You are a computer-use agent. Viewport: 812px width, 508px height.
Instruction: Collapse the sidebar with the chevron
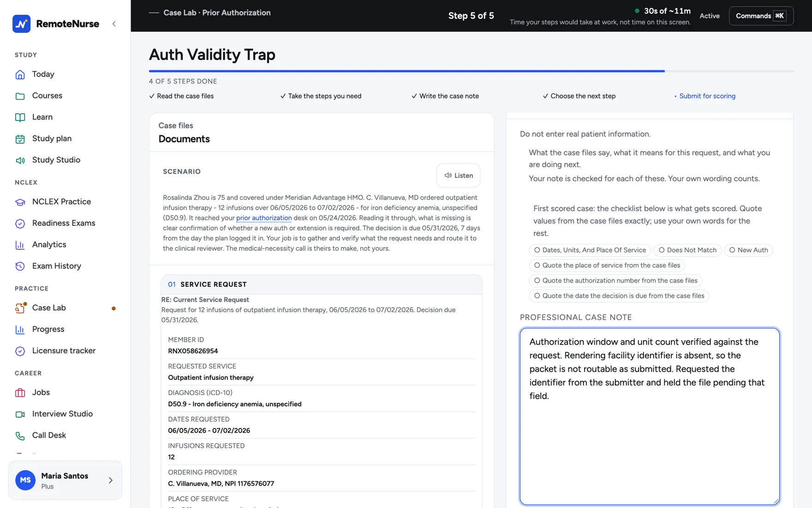[114, 24]
